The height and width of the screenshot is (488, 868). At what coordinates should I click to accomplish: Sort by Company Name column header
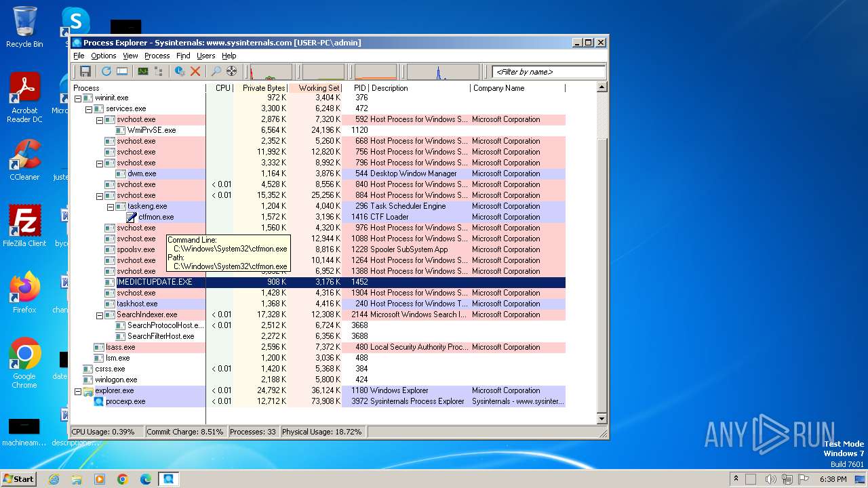pyautogui.click(x=517, y=88)
